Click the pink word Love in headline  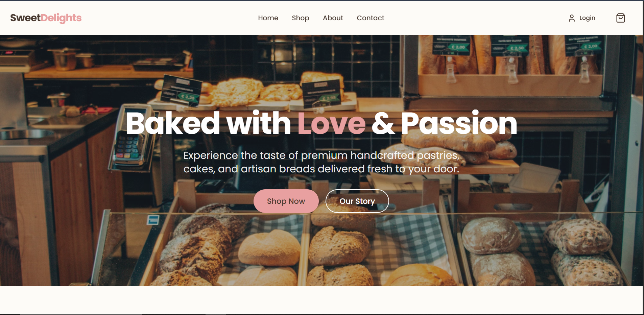pos(332,123)
